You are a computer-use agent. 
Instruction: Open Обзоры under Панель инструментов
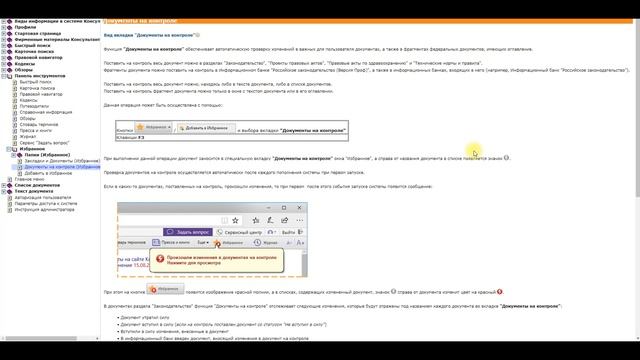tap(27, 118)
